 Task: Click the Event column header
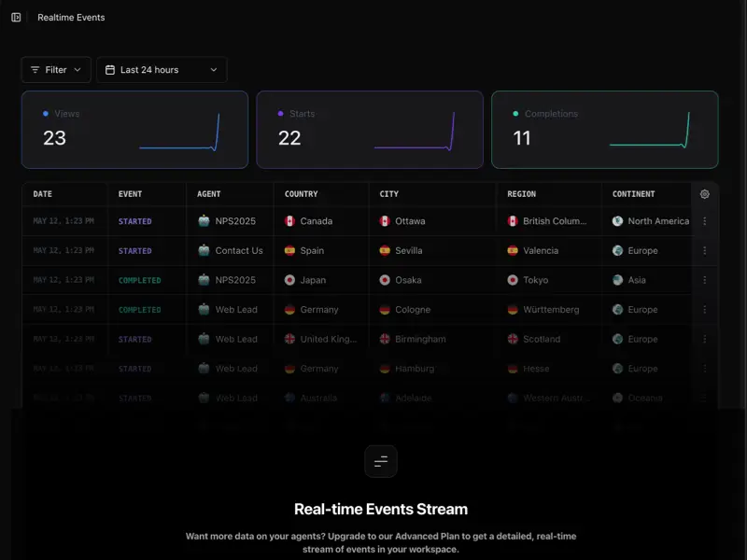pos(130,194)
